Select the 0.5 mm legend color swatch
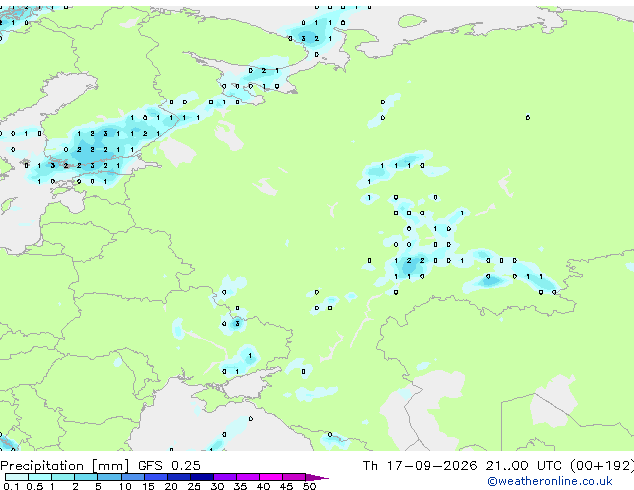Image resolution: width=634 pixels, height=490 pixels. tap(40, 477)
